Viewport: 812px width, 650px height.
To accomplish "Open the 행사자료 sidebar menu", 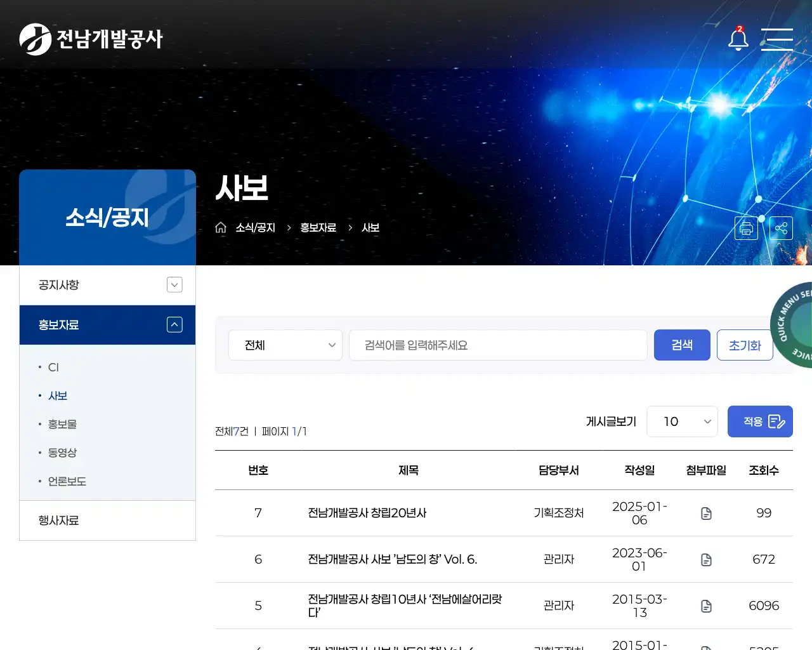I will (x=107, y=521).
